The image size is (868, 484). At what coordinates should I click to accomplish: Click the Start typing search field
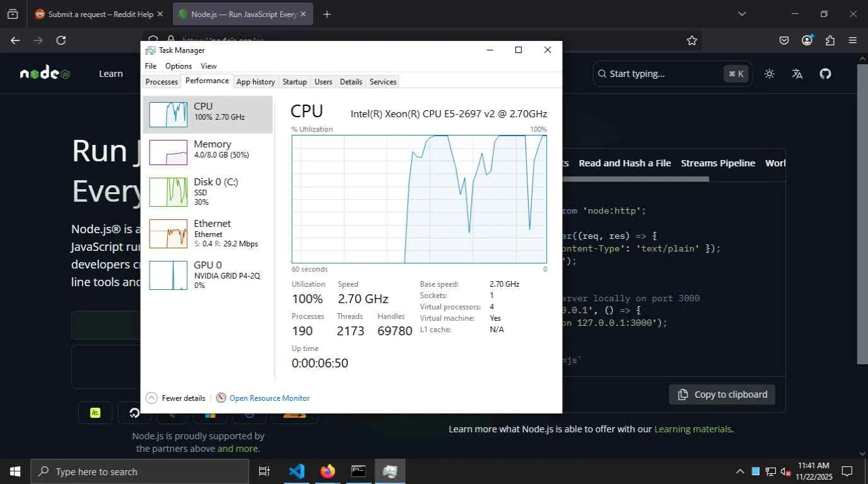[672, 74]
